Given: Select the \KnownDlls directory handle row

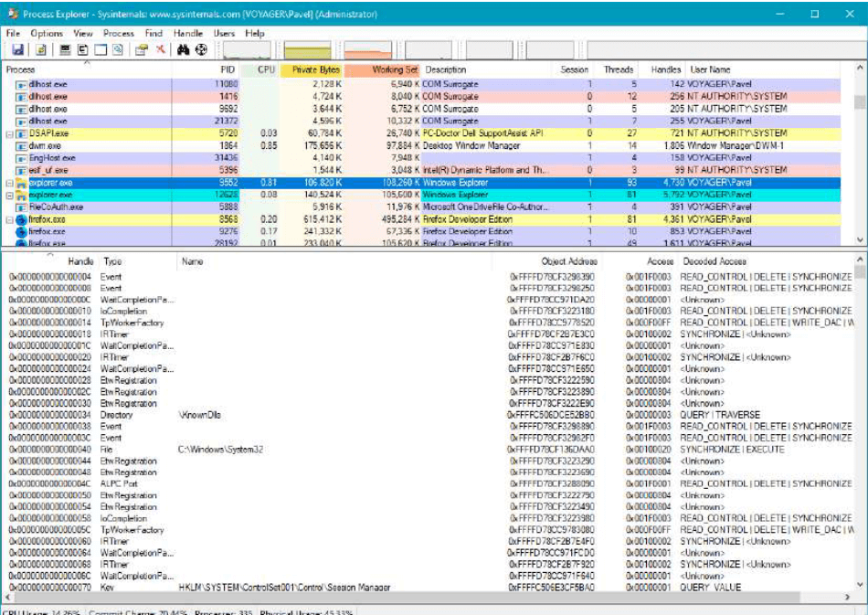Looking at the screenshot, I should pos(429,415).
